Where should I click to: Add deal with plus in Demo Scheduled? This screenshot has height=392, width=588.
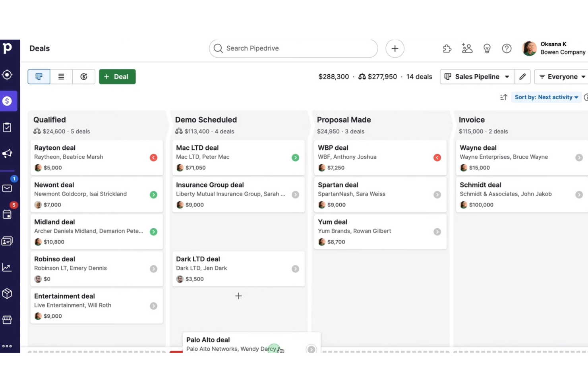coord(238,296)
